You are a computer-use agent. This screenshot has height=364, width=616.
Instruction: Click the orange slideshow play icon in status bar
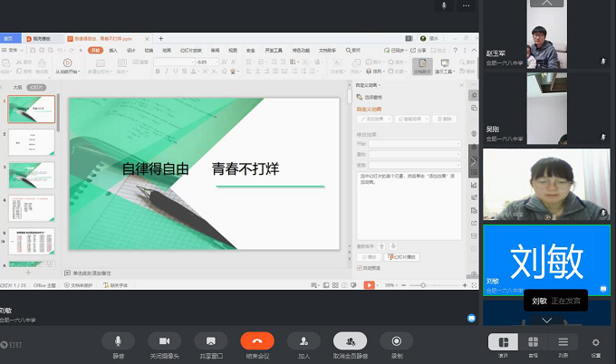[369, 285]
